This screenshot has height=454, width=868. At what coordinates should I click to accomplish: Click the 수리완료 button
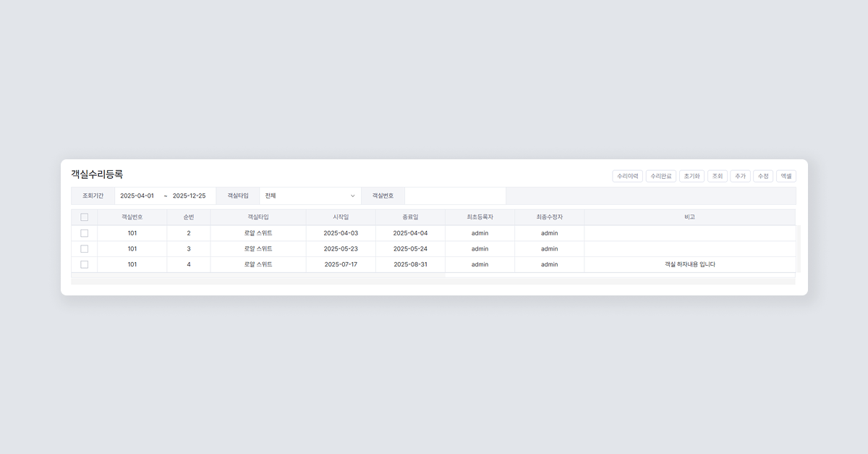[x=661, y=176]
